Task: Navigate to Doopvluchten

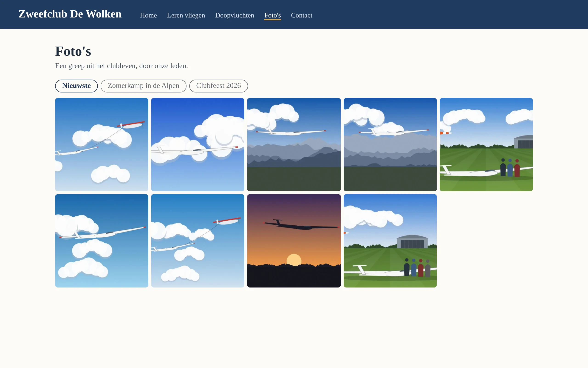Action: click(235, 15)
